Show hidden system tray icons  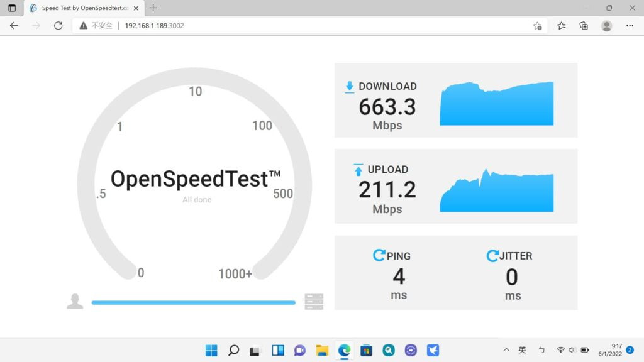click(506, 350)
